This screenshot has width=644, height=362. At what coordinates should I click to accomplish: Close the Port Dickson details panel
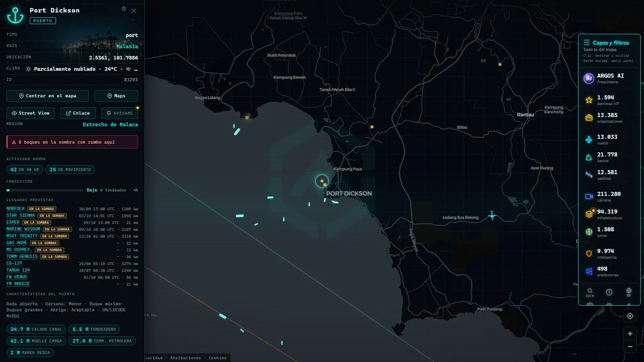click(134, 11)
